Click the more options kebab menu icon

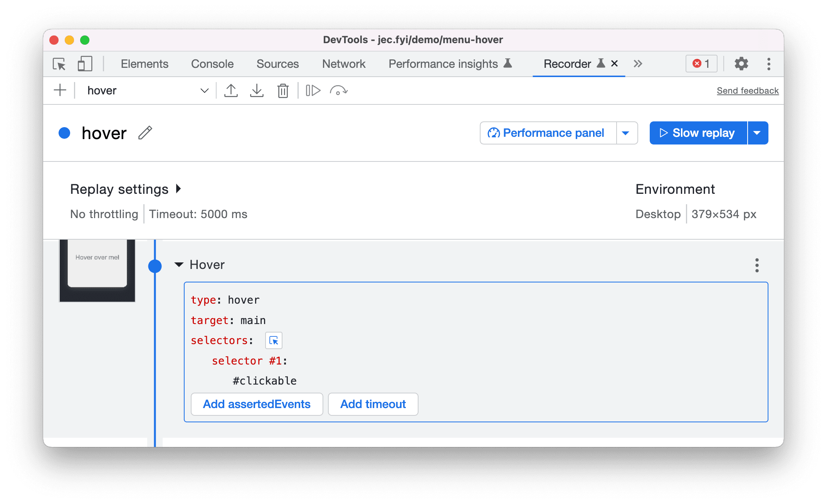point(757,265)
